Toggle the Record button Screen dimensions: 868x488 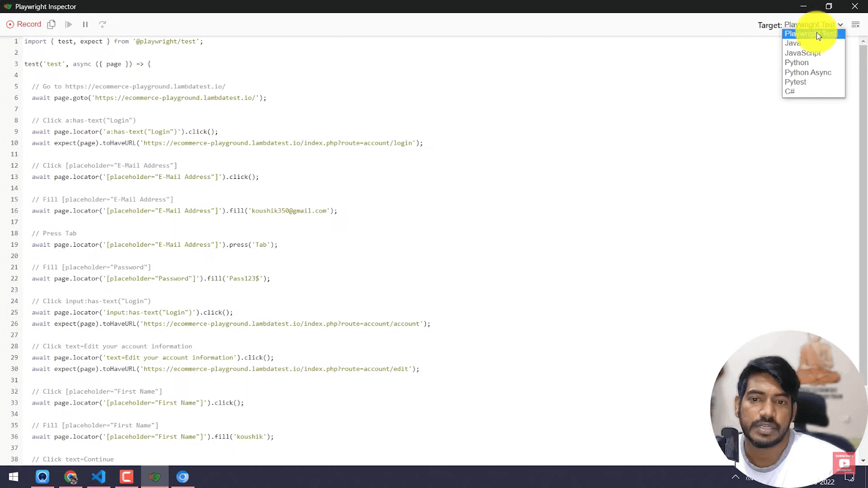(24, 24)
